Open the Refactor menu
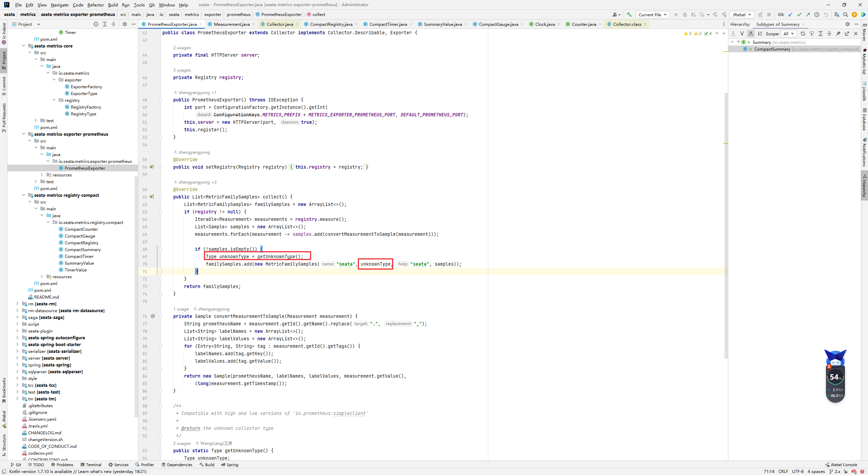Image resolution: width=868 pixels, height=475 pixels. pos(95,5)
